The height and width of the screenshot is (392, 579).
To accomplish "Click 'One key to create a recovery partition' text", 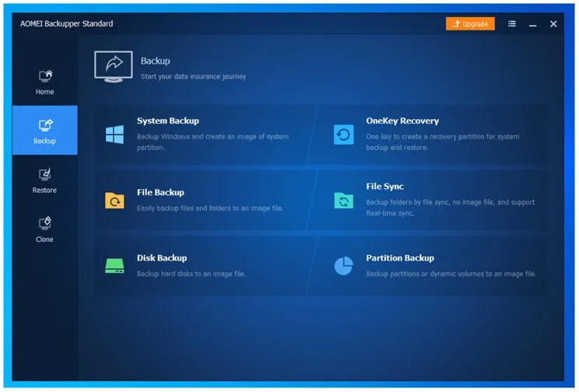I will [x=442, y=142].
